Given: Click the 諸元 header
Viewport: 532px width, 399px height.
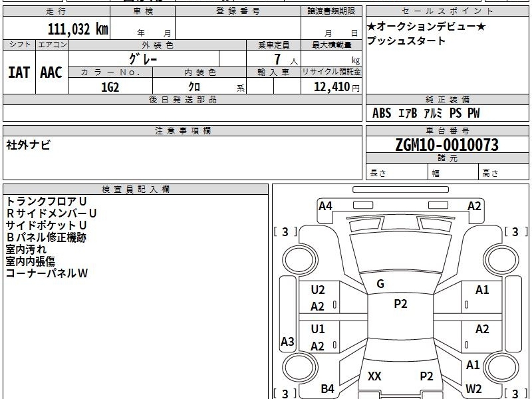Looking at the screenshot, I should coord(447,158).
